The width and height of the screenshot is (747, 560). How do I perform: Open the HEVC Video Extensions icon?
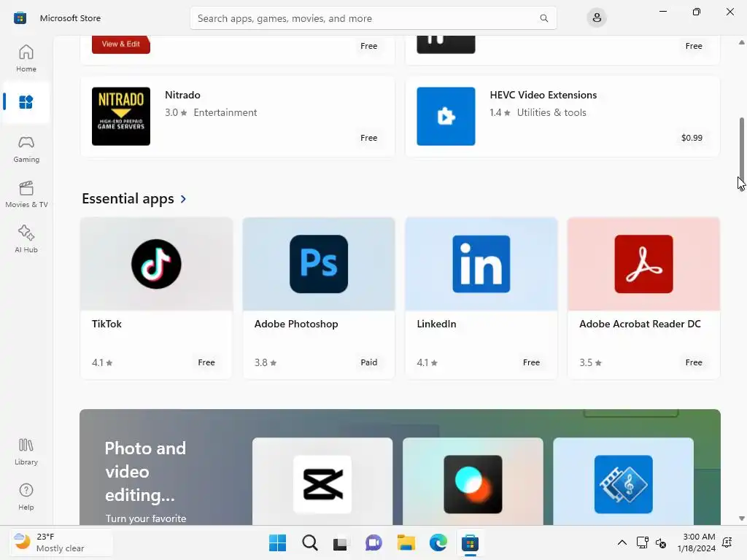click(x=446, y=116)
